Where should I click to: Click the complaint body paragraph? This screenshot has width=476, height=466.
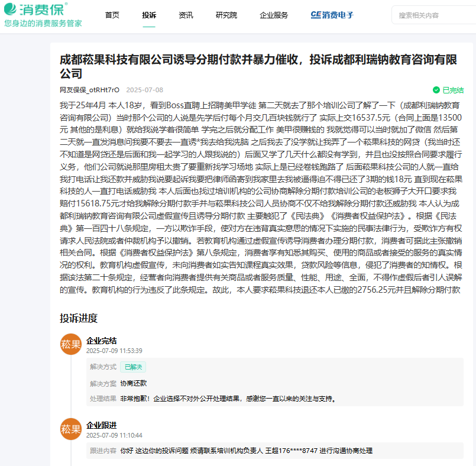tap(261, 198)
